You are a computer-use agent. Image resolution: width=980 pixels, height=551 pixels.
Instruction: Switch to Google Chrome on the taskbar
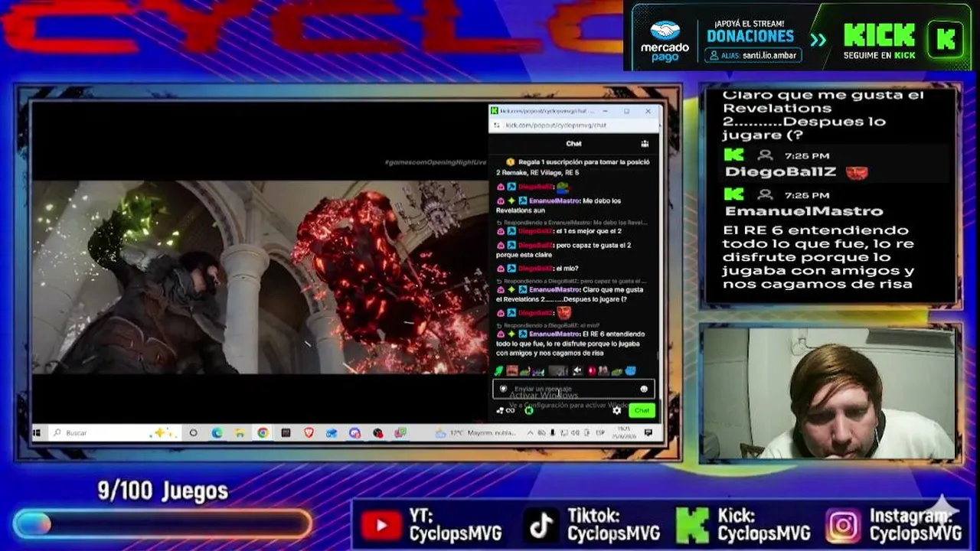263,433
